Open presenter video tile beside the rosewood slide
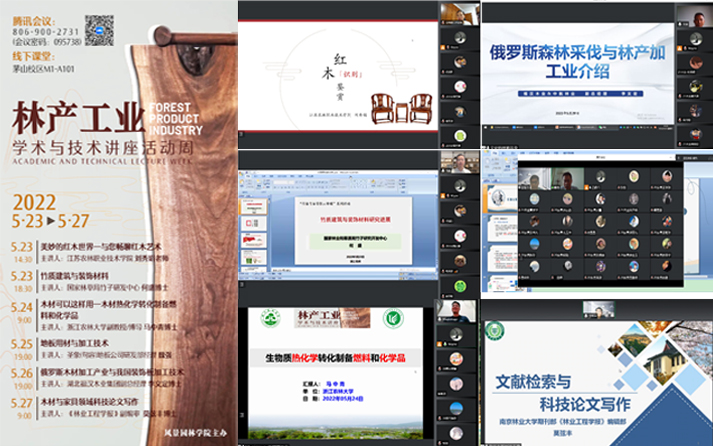The image size is (713, 446). [457, 13]
